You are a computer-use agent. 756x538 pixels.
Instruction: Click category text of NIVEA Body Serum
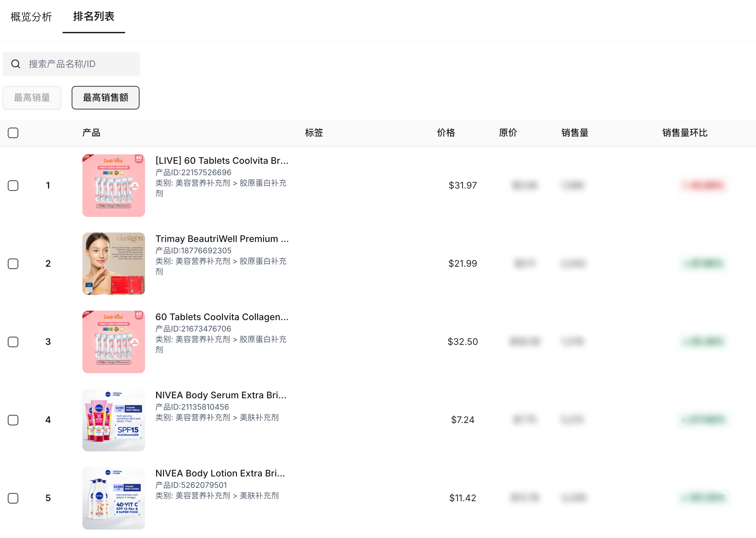coord(217,418)
